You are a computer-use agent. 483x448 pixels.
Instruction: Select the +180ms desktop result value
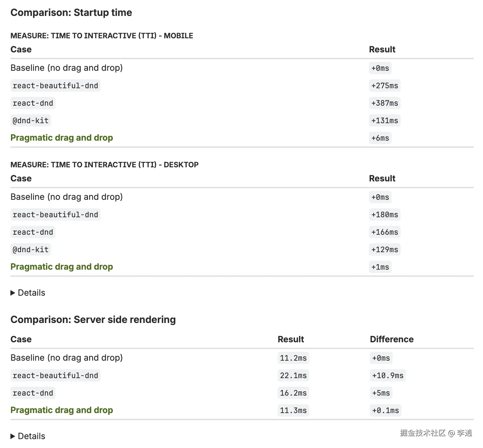point(384,215)
